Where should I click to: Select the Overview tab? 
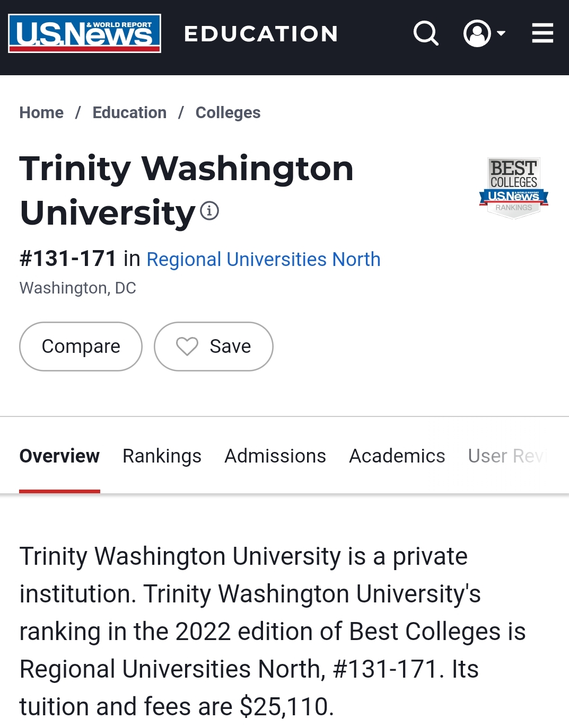59,456
